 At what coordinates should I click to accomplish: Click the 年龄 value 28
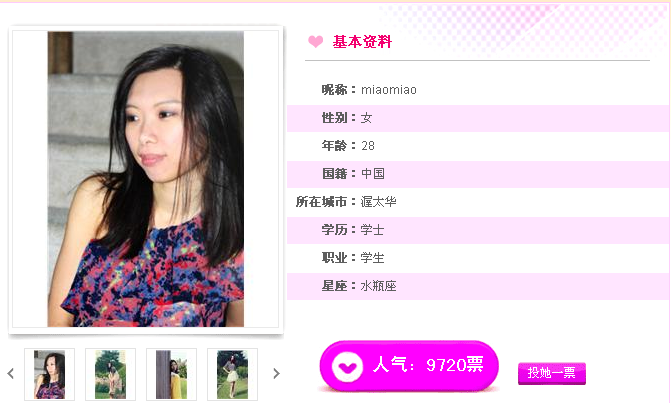[368, 146]
